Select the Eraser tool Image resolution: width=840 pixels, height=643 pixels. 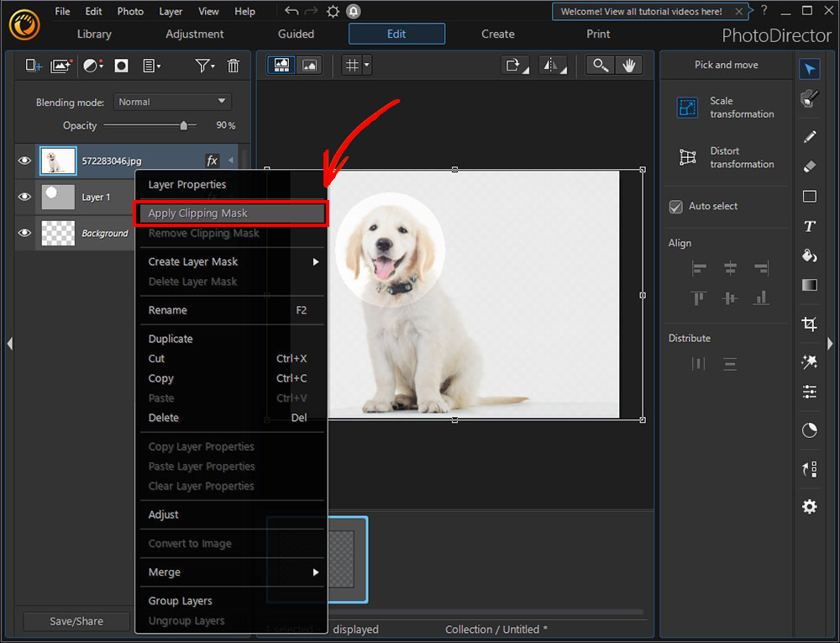[809, 166]
